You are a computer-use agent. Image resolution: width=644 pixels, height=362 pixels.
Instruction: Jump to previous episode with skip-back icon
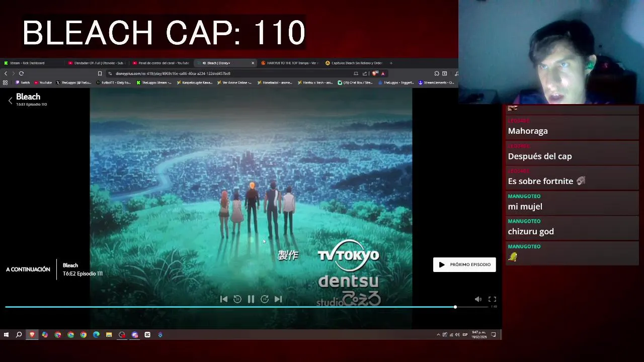pos(224,299)
